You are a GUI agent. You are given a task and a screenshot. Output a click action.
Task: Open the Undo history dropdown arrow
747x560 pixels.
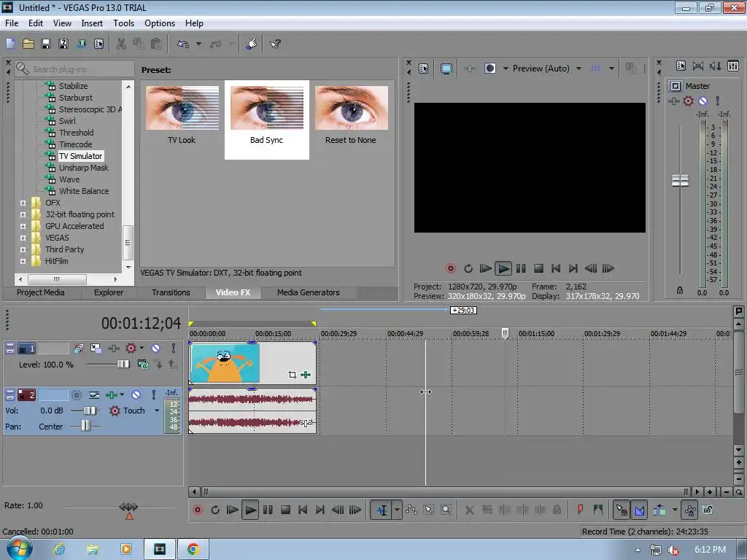(x=198, y=44)
